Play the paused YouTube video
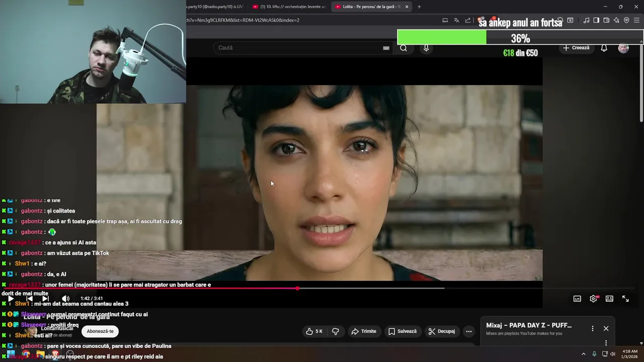Viewport: 644px width, 362px height. coord(11,299)
